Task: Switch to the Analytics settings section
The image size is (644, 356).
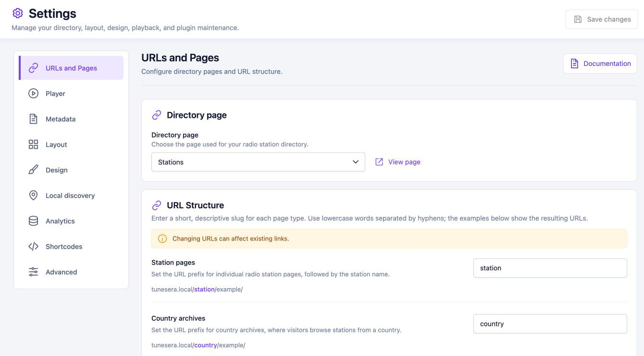Action: [71, 221]
